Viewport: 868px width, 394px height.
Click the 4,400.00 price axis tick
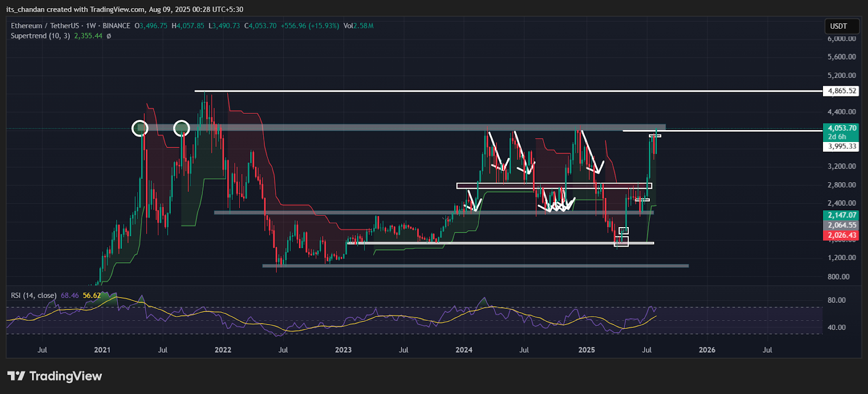click(x=842, y=112)
